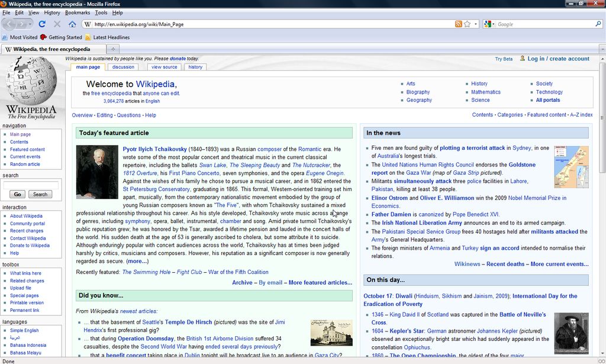Select the main page tab
606x364 pixels.
pyautogui.click(x=88, y=67)
